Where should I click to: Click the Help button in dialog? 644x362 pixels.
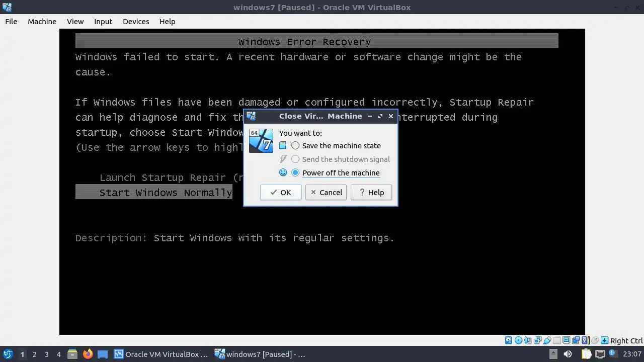pos(371,192)
